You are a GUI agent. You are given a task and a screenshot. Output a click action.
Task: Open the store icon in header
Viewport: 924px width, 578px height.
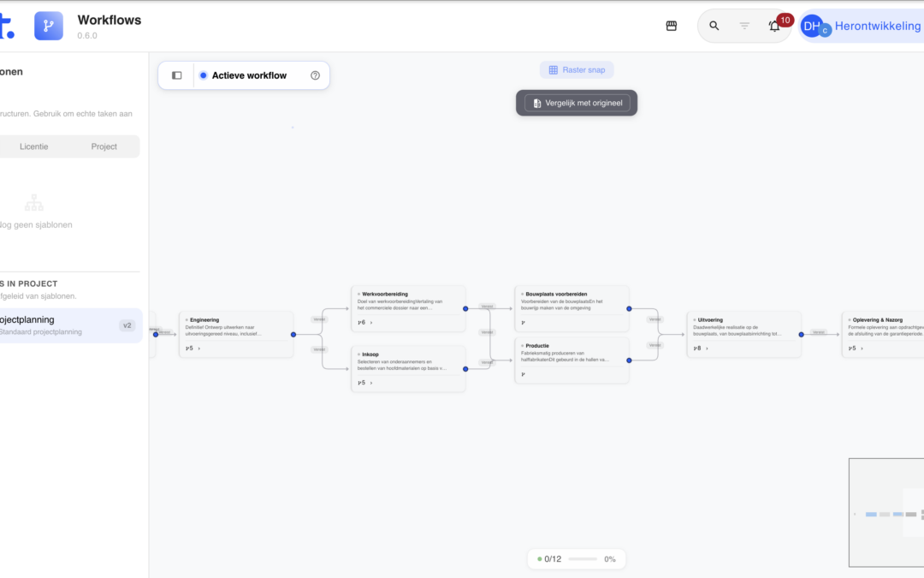point(672,26)
